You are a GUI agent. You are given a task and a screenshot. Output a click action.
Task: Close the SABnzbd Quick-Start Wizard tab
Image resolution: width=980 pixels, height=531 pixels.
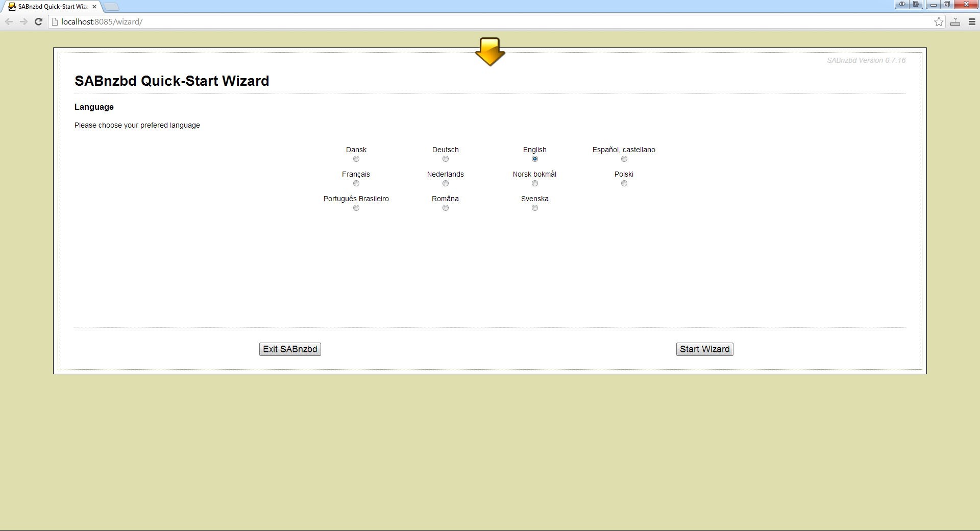coord(94,7)
